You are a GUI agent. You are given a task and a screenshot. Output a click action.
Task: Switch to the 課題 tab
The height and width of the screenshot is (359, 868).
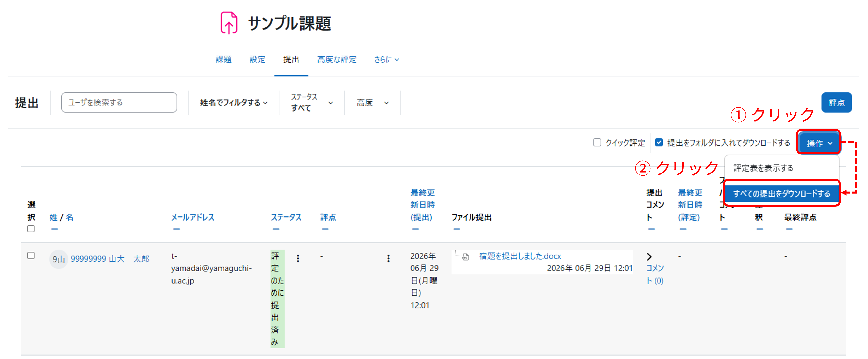tap(224, 60)
